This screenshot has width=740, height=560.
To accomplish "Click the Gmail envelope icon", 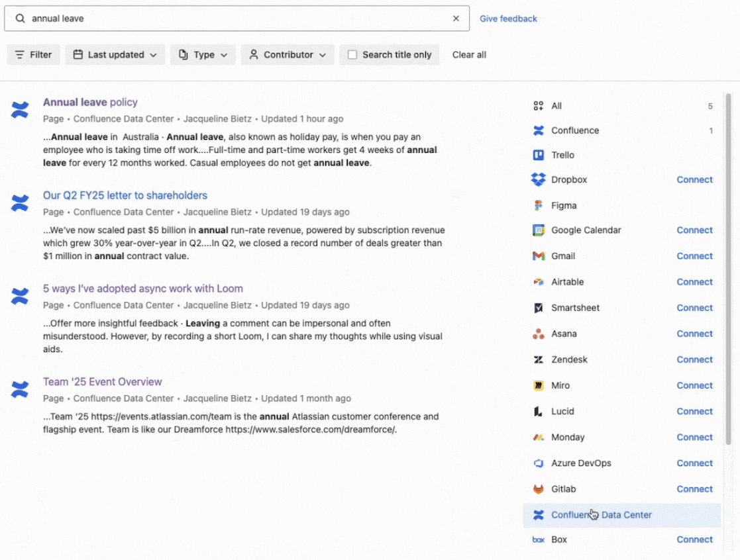I will [x=538, y=256].
